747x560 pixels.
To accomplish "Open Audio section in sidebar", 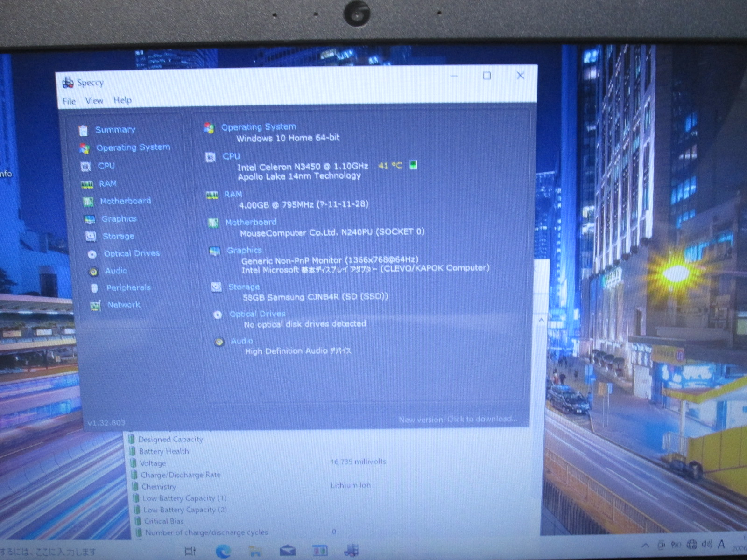I will pyautogui.click(x=116, y=271).
